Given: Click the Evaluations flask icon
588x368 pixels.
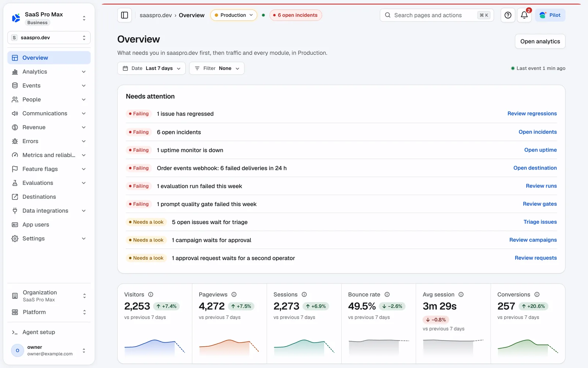Looking at the screenshot, I should coord(15,183).
